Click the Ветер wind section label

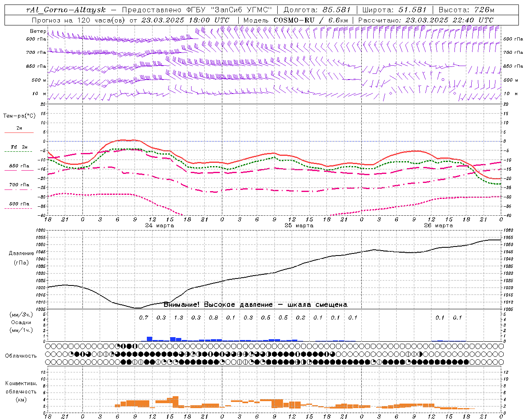click(x=38, y=31)
